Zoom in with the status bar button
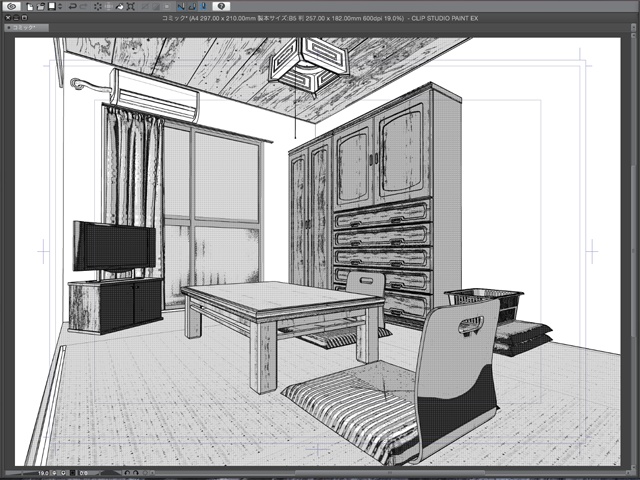Viewport: 640px width, 480px height. coord(63,473)
